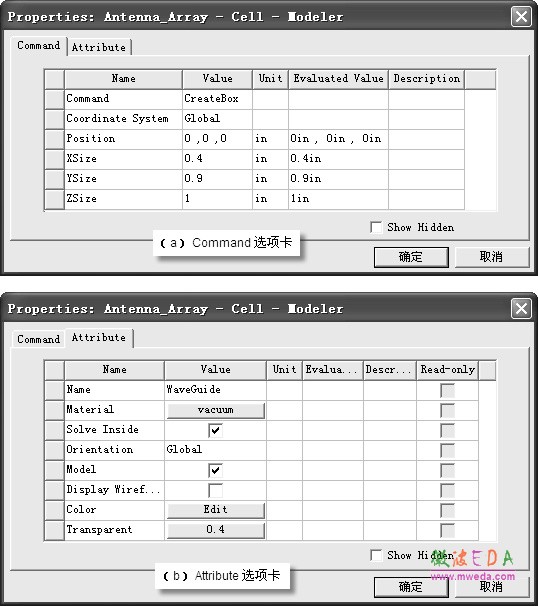Select the Position row header cell

click(54, 139)
